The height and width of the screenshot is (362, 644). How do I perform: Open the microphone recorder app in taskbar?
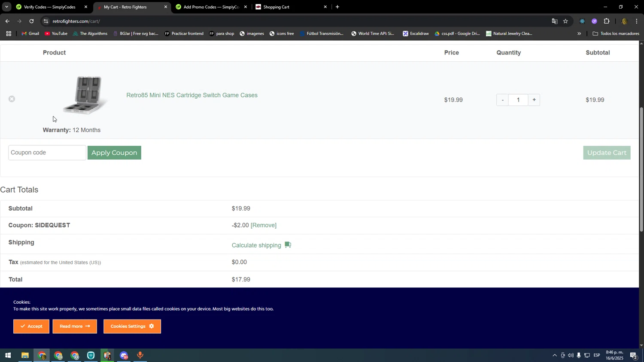[x=140, y=356]
